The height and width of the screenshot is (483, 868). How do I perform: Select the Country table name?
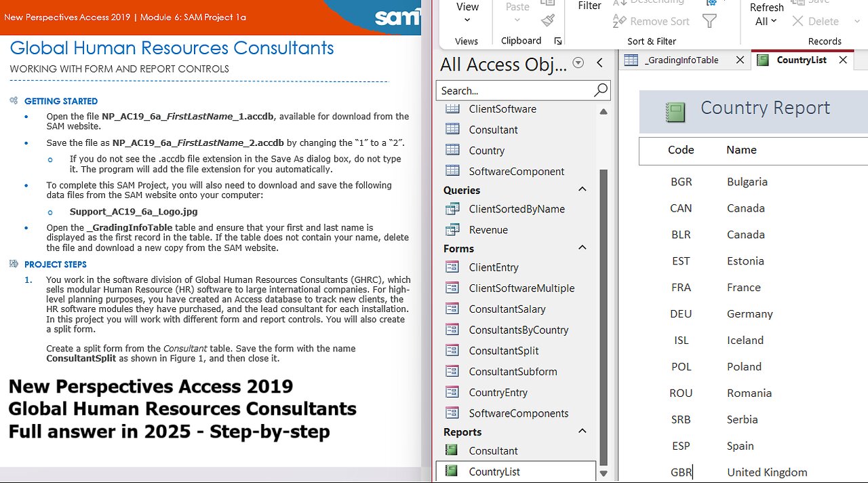coord(486,151)
